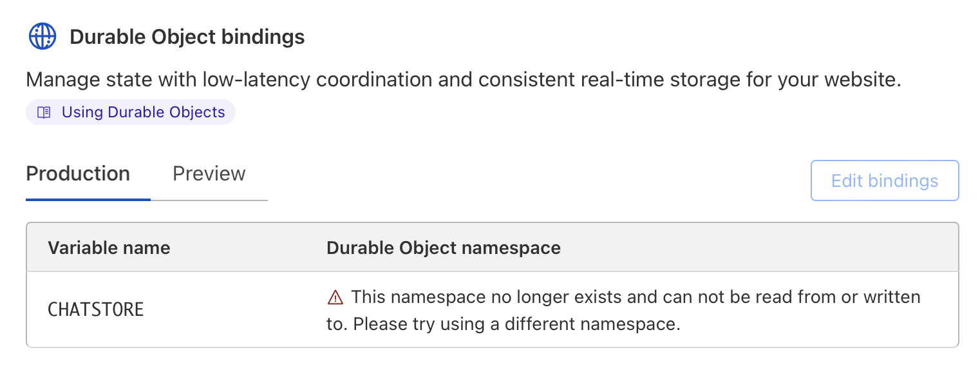Click the Durable Object namespace column header
The height and width of the screenshot is (370, 980).
(x=444, y=248)
